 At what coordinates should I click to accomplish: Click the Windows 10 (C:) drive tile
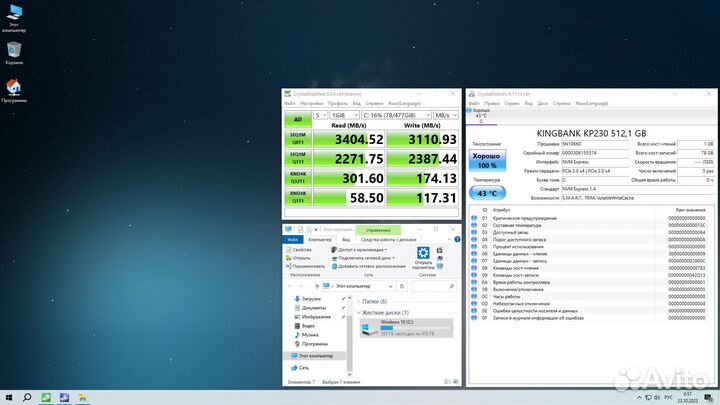pyautogui.click(x=406, y=328)
